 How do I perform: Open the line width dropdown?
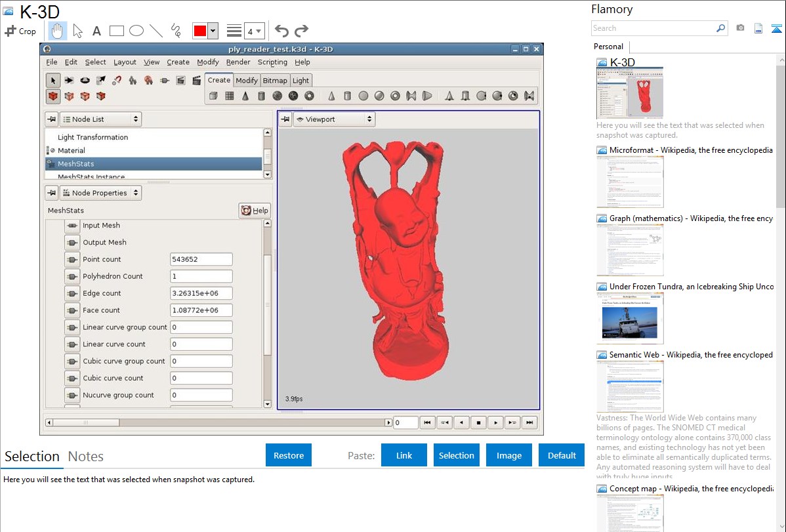click(254, 31)
